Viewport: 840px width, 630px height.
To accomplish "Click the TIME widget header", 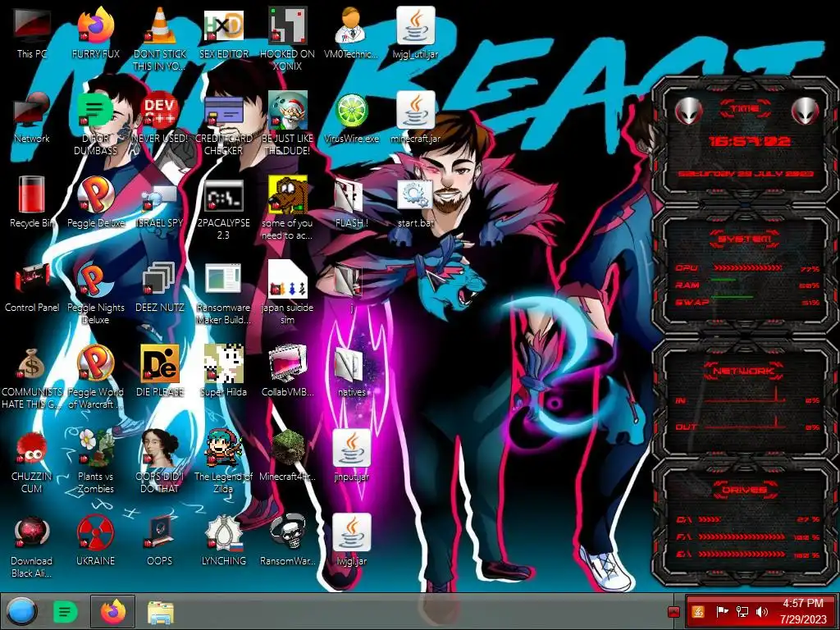I will tap(745, 109).
